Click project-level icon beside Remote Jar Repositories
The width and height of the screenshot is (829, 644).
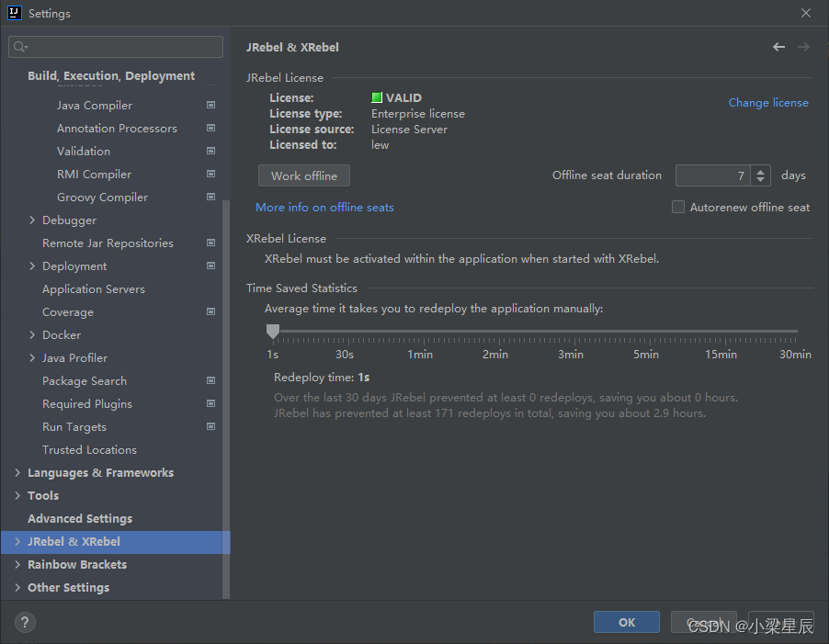pos(211,243)
